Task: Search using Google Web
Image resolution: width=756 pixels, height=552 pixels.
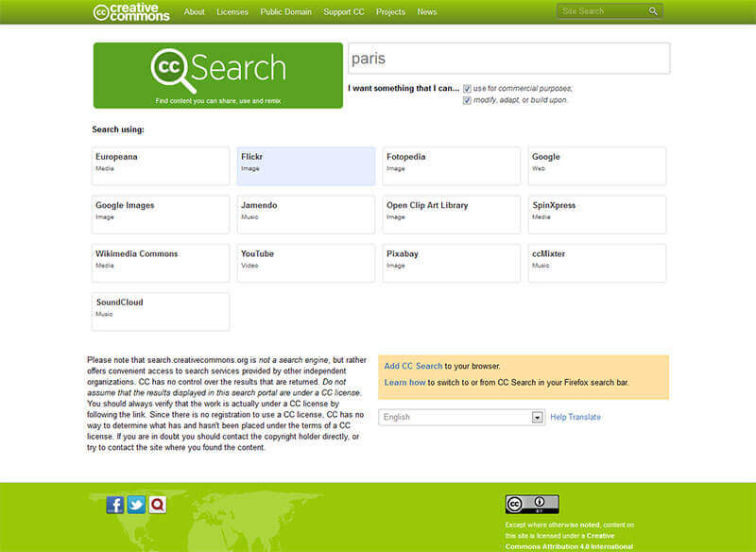Action: pyautogui.click(x=597, y=165)
